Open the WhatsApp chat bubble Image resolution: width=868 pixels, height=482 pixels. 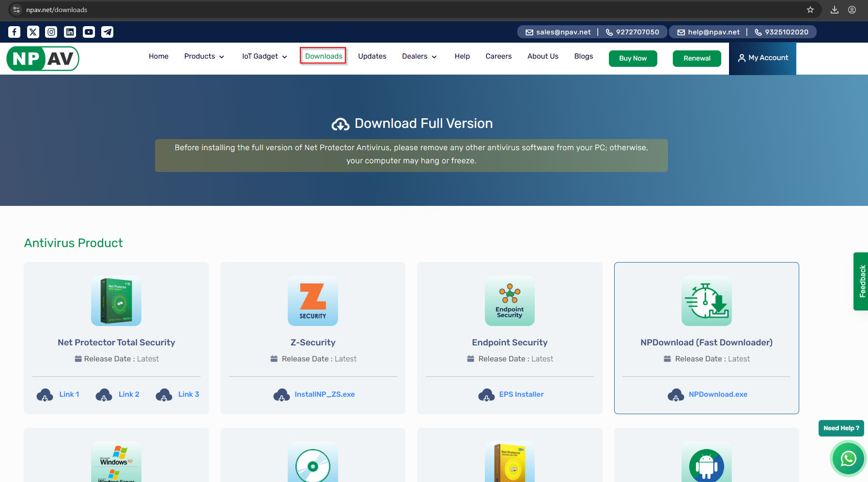tap(847, 458)
